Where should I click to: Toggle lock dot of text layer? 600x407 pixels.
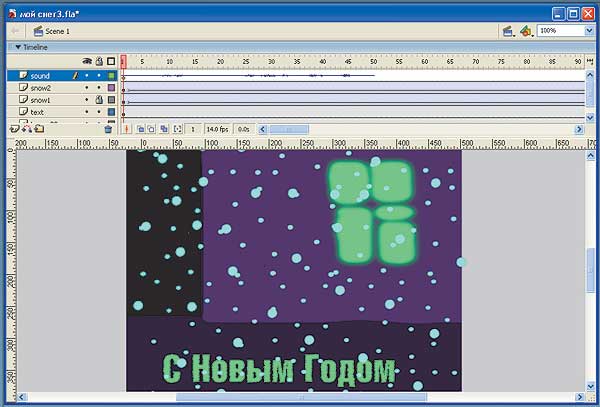pos(99,112)
